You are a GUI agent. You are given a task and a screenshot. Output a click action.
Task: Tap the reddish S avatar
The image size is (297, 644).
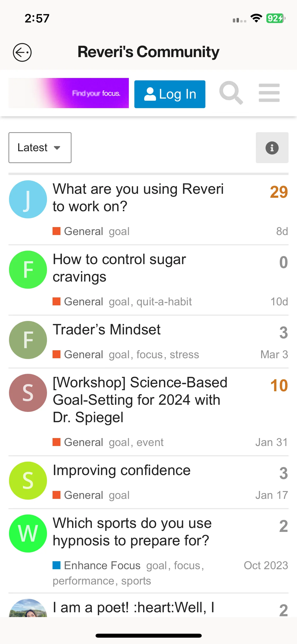pos(28,393)
